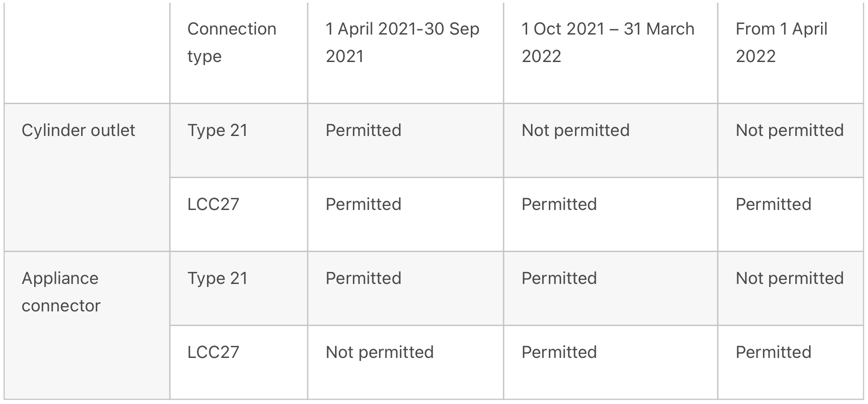
Task: Click 'Not permitted' for Cylinder Type 21, Oct 2021–March 2022
Action: click(575, 130)
